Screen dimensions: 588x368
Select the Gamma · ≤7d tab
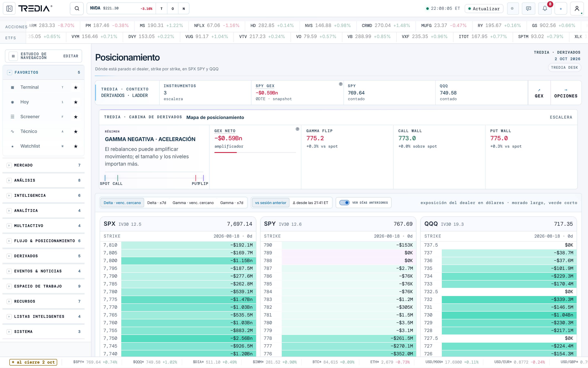[232, 203]
